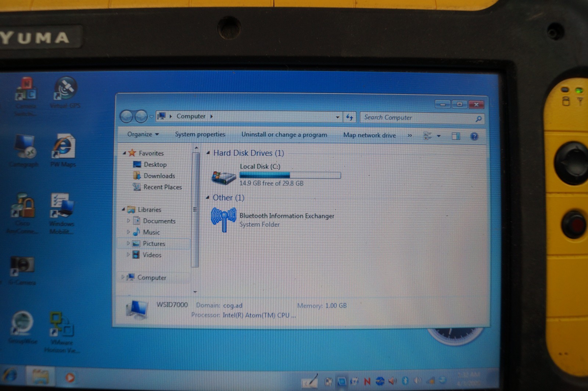Select Downloads under Favorites
Image resolution: width=588 pixels, height=391 pixels.
click(154, 176)
